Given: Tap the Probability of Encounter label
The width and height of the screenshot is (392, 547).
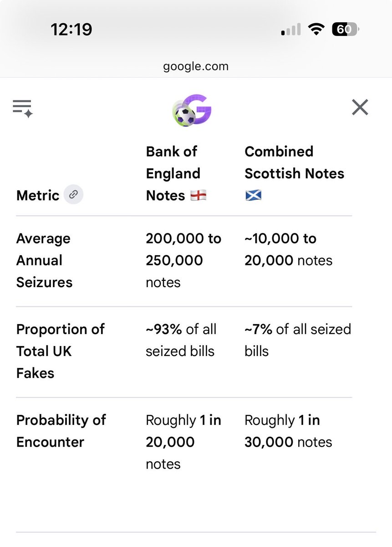Looking at the screenshot, I should point(61,431).
